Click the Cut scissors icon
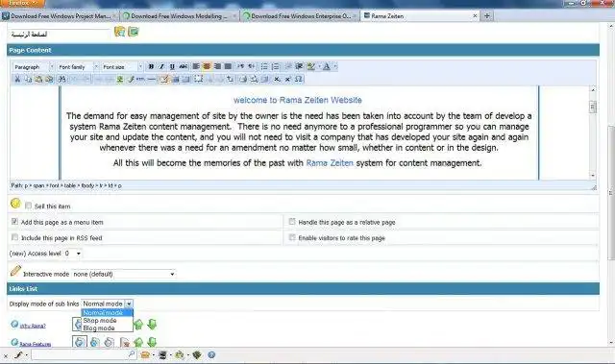The width and height of the screenshot is (615, 364). [x=17, y=79]
